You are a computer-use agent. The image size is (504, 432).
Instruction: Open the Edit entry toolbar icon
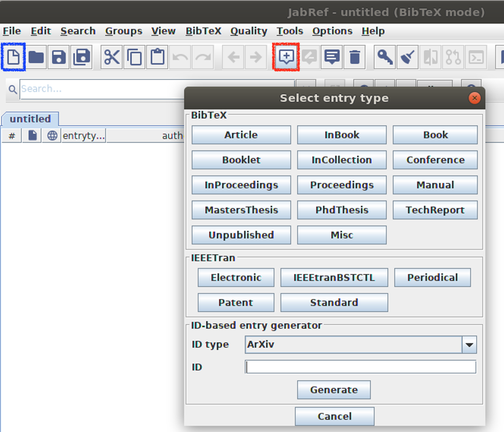(x=332, y=57)
